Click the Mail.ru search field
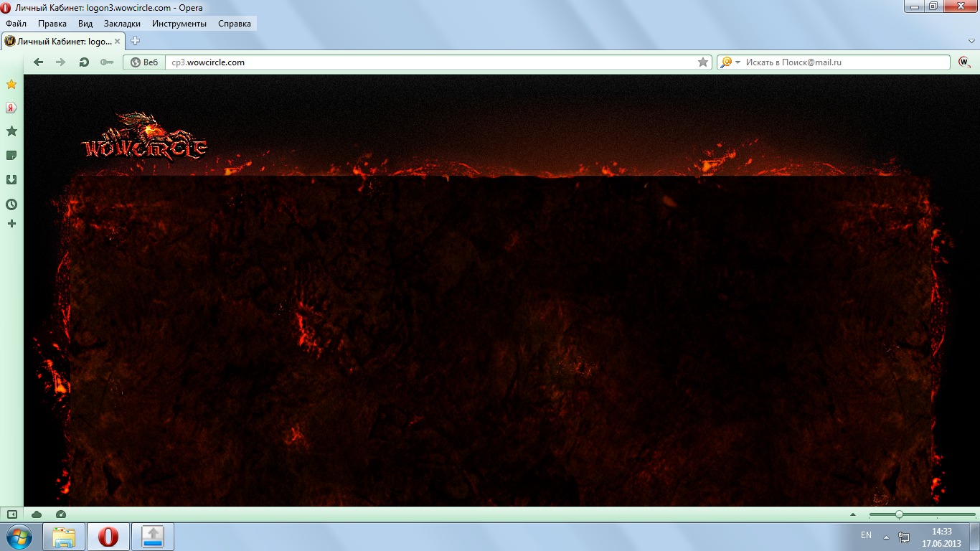 pos(847,62)
